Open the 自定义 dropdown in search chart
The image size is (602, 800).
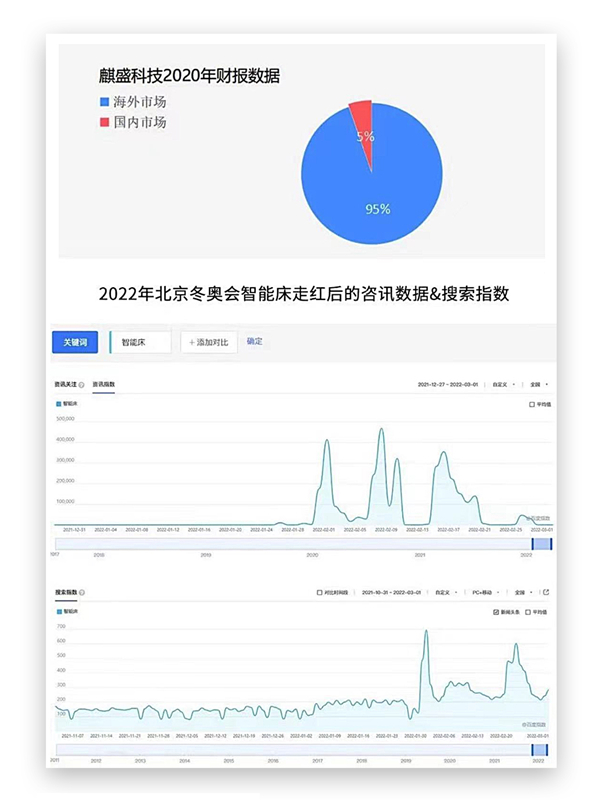tap(446, 592)
